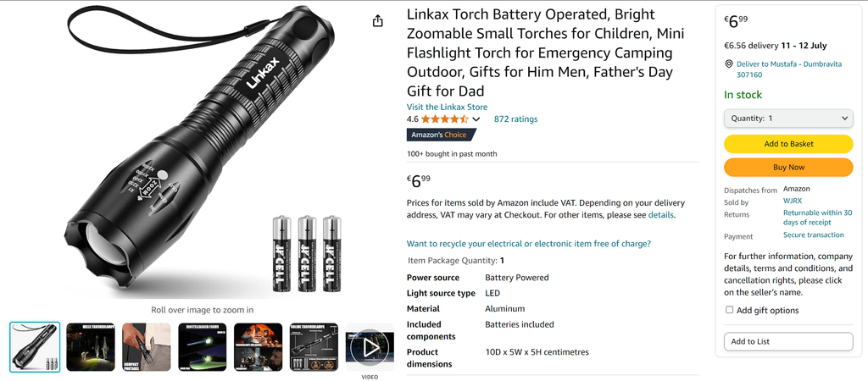
Task: Click the delivery location pin icon
Action: (x=729, y=64)
